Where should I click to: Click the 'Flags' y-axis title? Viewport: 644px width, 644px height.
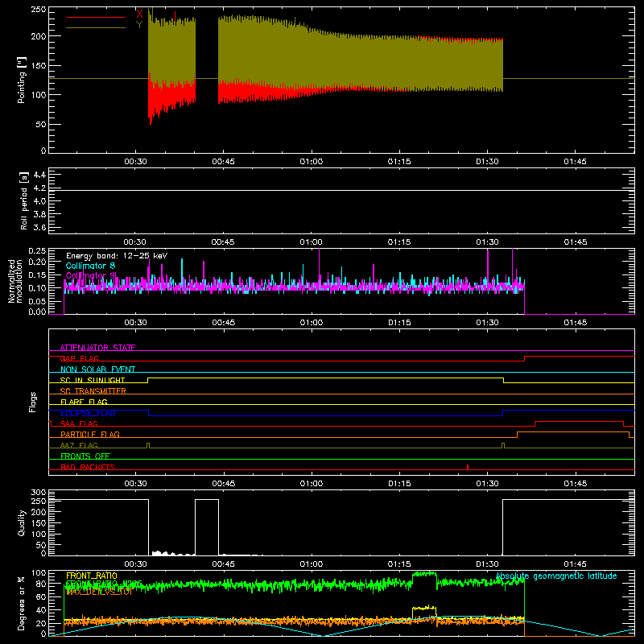(x=32, y=402)
